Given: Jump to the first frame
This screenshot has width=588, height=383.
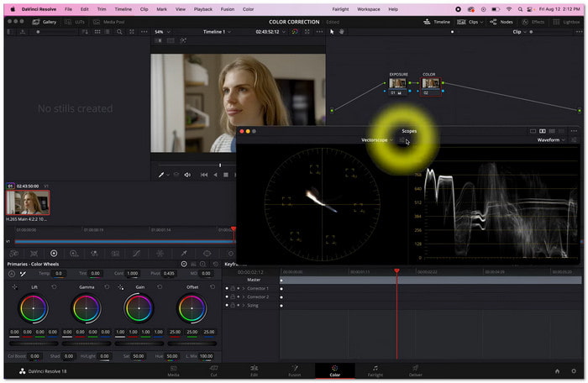Looking at the screenshot, I should 204,175.
